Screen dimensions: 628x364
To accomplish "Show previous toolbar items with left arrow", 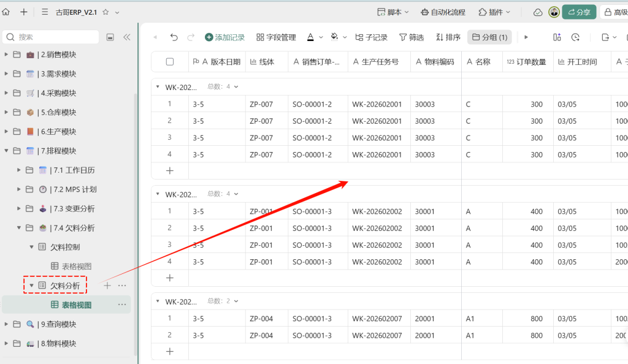I will [x=155, y=37].
